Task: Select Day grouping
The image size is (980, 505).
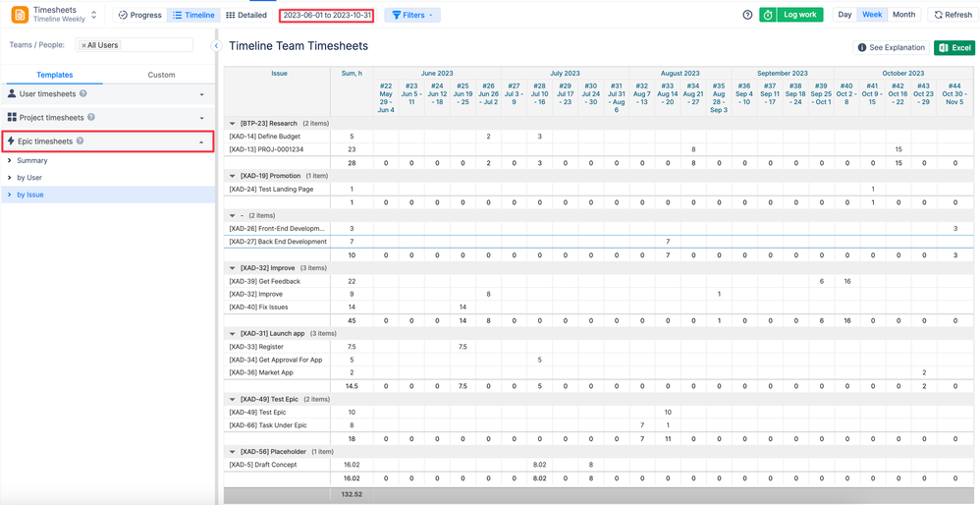Action: pyautogui.click(x=844, y=15)
